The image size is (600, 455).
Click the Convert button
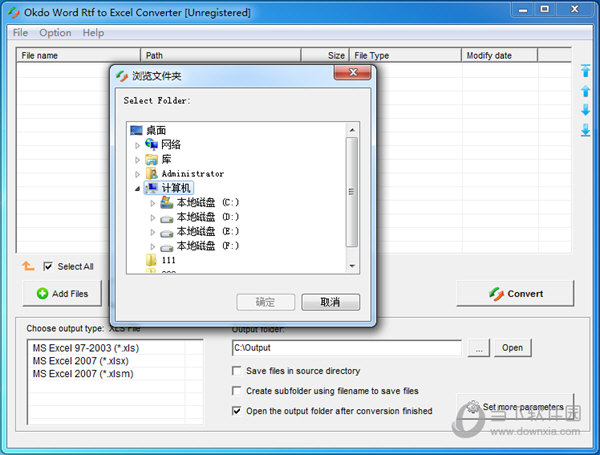click(x=515, y=294)
